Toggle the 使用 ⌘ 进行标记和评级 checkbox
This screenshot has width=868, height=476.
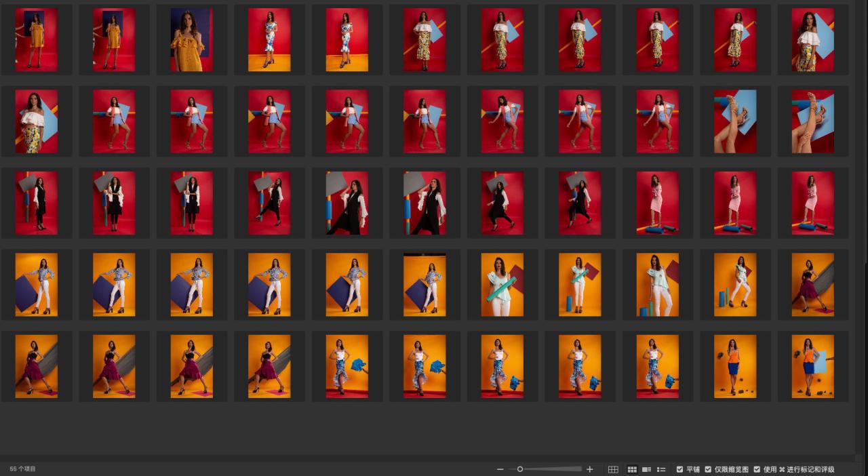pyautogui.click(x=757, y=469)
